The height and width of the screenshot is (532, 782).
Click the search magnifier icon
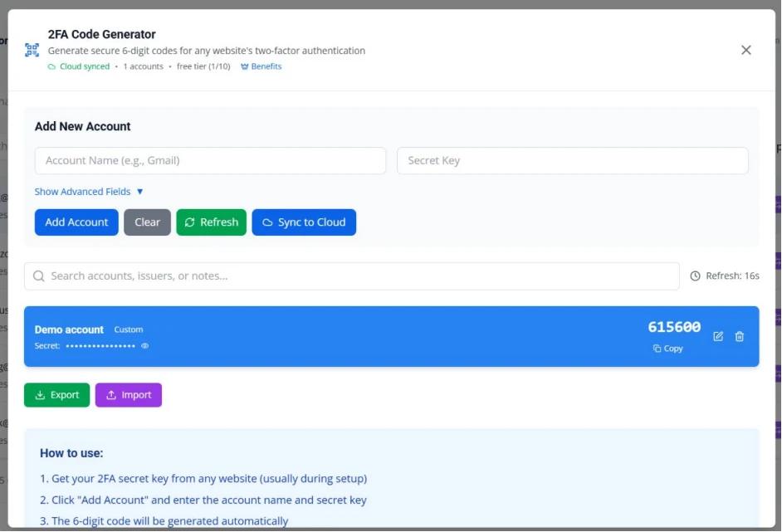click(x=38, y=276)
